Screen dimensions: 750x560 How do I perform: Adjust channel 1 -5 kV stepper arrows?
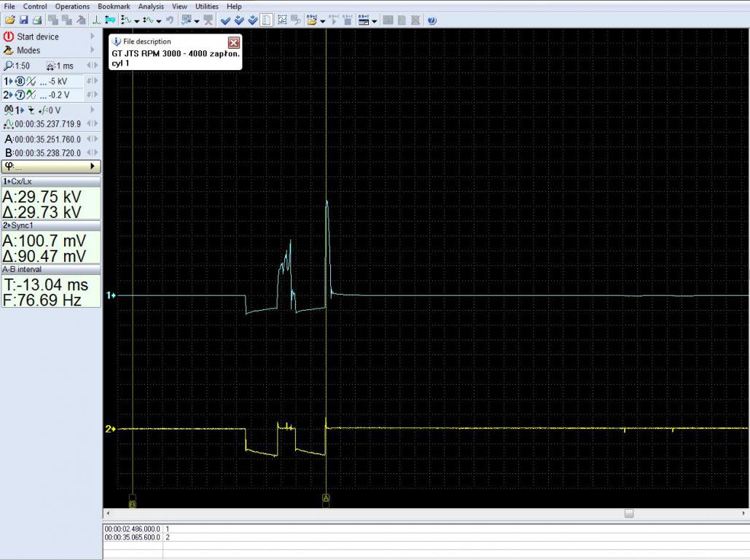[93, 82]
